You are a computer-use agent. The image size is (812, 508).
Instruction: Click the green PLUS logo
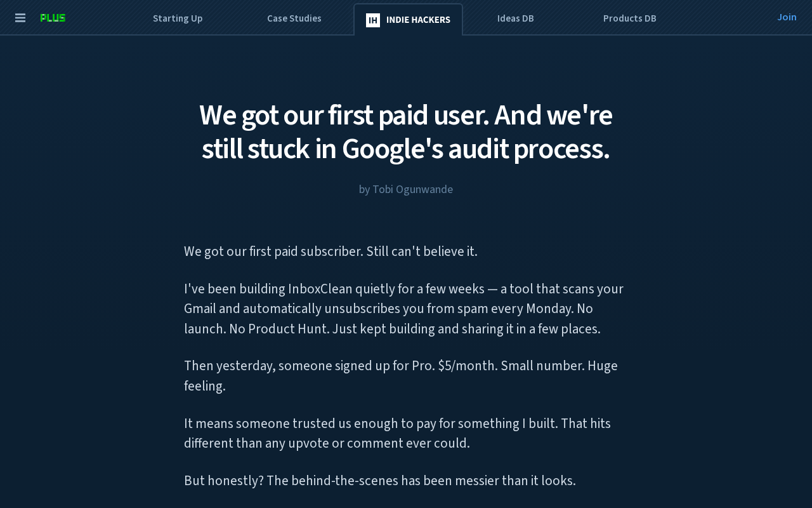click(53, 18)
